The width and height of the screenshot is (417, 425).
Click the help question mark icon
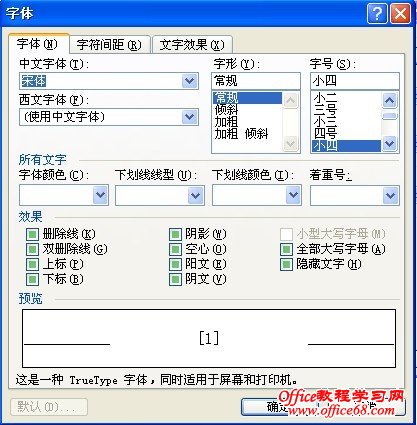(x=377, y=14)
